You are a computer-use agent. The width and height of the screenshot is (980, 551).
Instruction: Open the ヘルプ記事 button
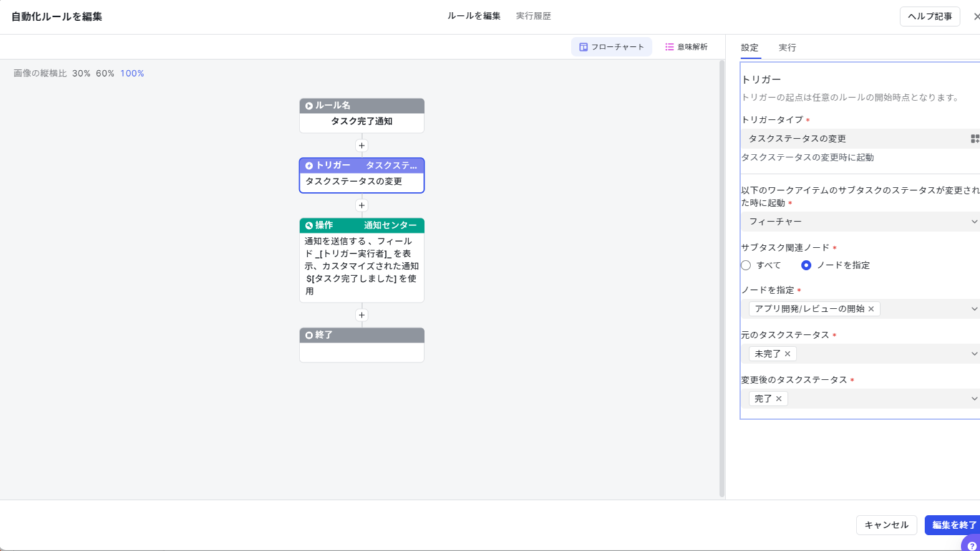tap(929, 17)
